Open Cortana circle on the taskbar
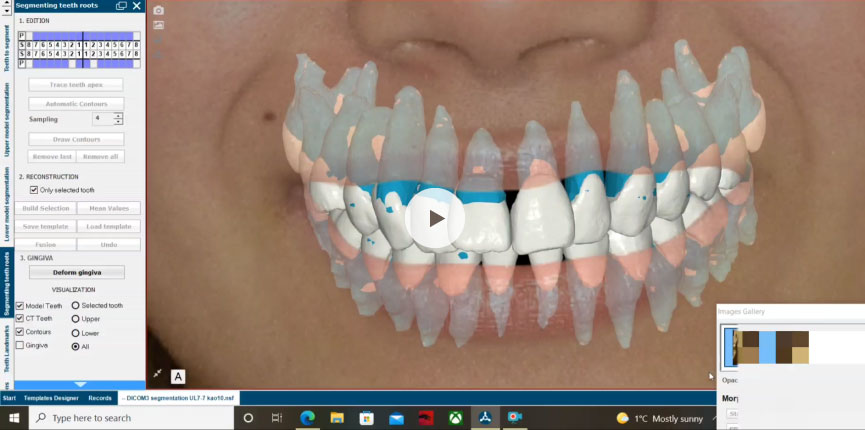Screen dimensions: 865x430 click(x=248, y=418)
